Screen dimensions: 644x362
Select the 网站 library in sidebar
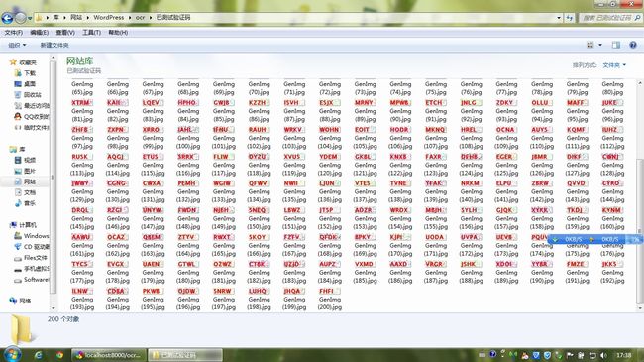click(x=26, y=181)
